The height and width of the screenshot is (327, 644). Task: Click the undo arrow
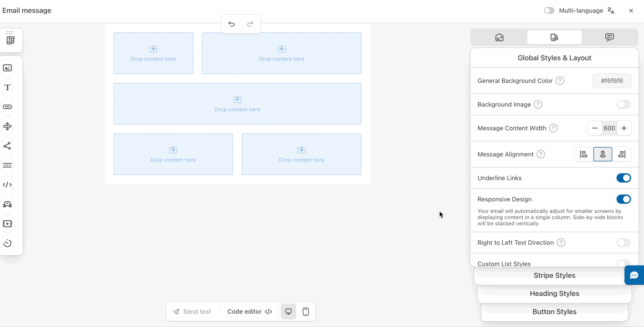(x=232, y=24)
